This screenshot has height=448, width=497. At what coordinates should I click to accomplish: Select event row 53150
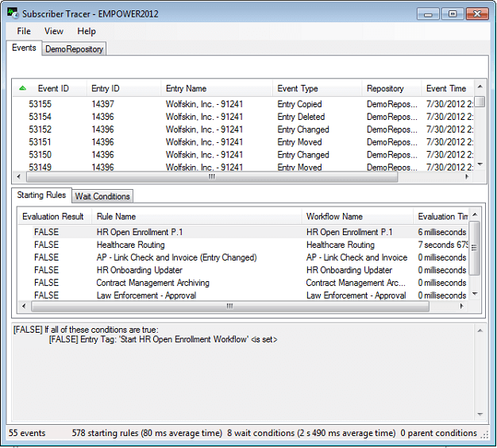tap(243, 155)
